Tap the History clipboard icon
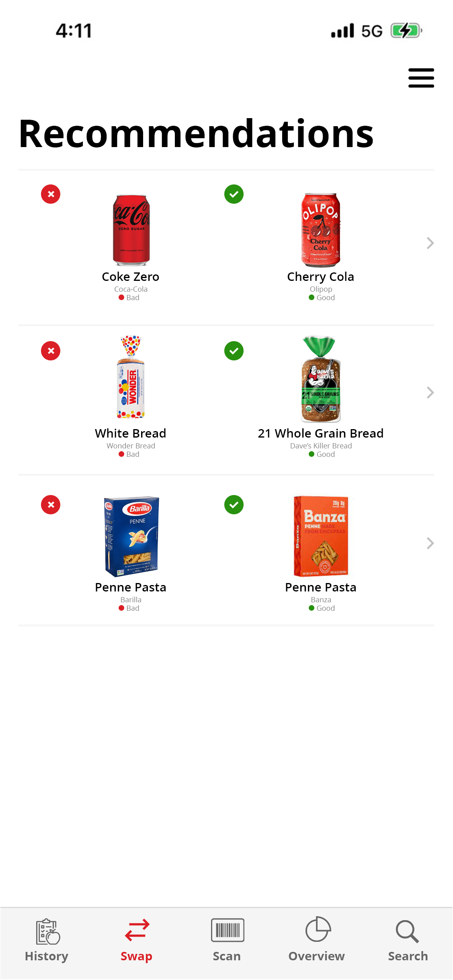 (x=48, y=931)
